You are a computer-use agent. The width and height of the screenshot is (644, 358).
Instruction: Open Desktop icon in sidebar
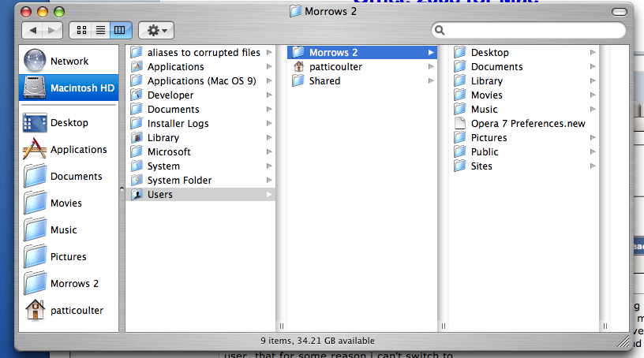pos(35,123)
